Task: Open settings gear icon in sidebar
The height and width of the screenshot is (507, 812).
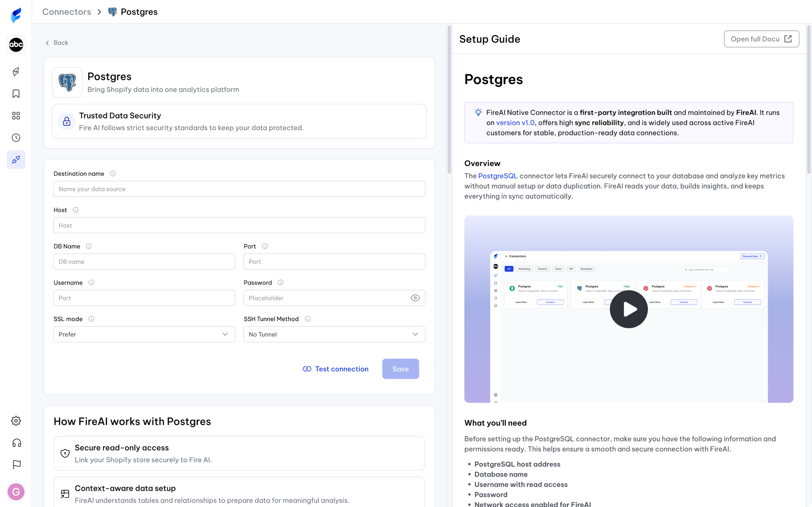Action: pyautogui.click(x=16, y=421)
